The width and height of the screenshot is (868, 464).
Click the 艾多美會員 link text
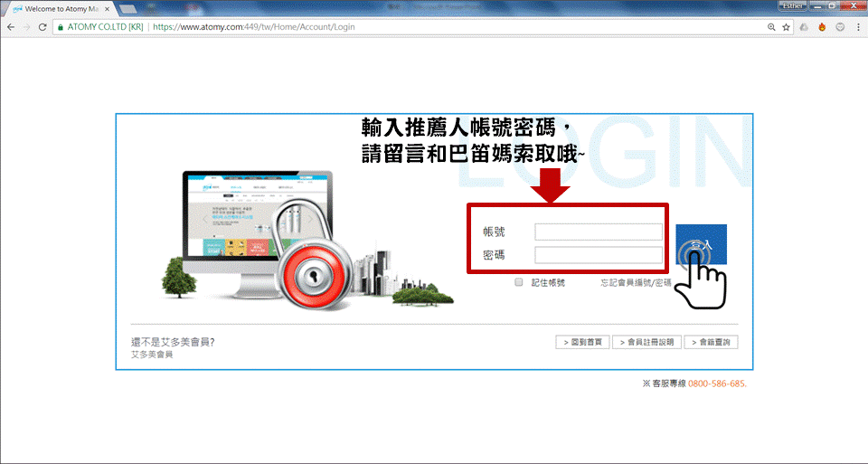tap(152, 355)
